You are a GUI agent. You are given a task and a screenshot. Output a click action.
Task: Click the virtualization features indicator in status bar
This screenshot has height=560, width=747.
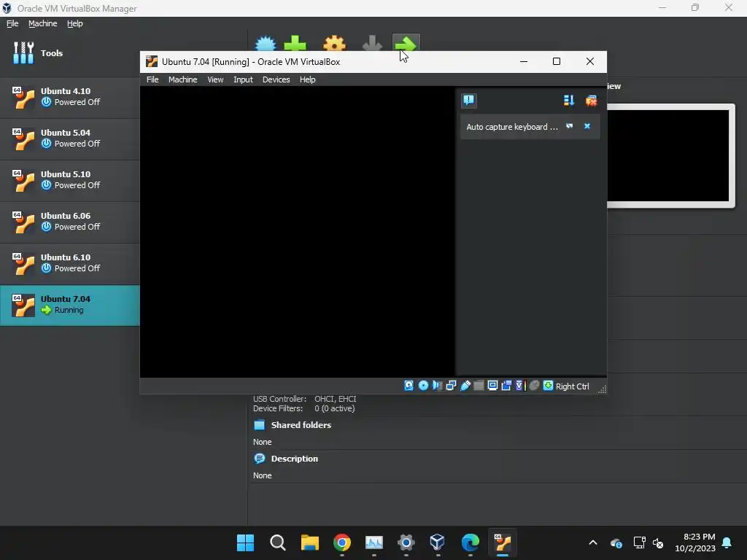coord(519,386)
